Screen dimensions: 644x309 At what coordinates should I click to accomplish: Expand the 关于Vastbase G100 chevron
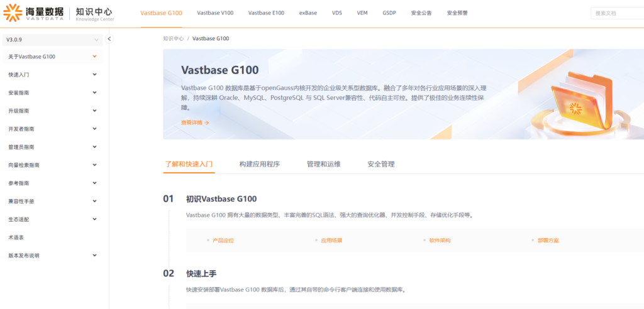tap(95, 57)
